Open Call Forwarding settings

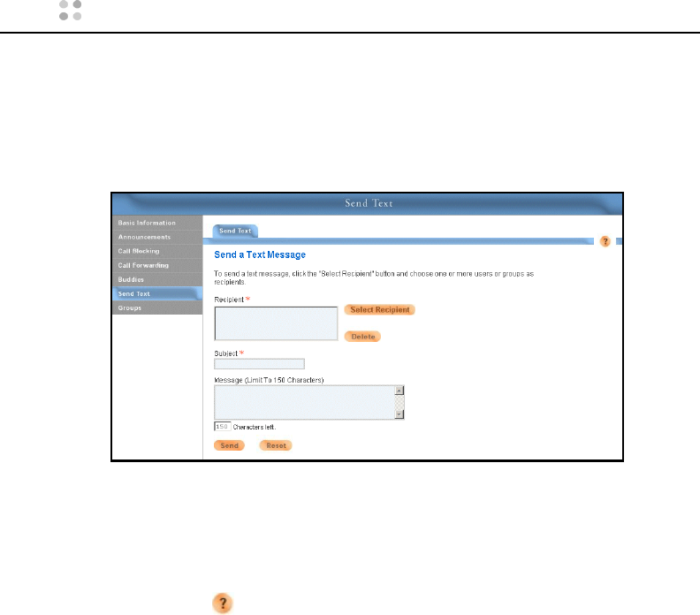[157, 266]
